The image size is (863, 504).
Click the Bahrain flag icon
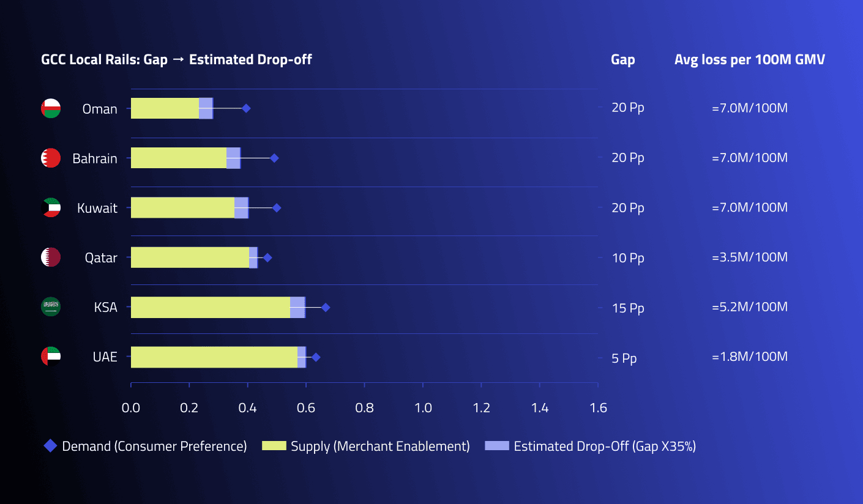50,158
